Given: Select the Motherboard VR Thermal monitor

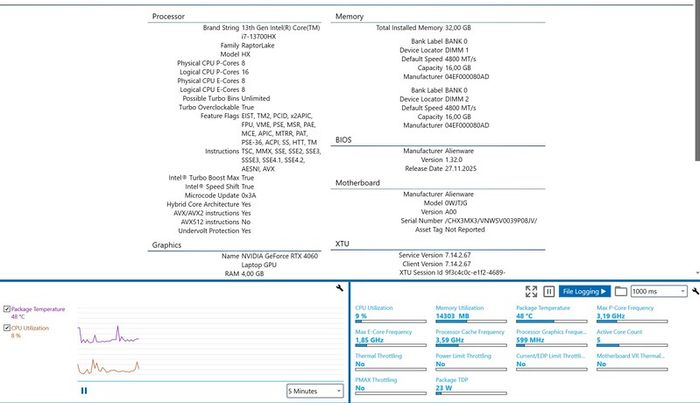Looking at the screenshot, I should [x=632, y=362].
